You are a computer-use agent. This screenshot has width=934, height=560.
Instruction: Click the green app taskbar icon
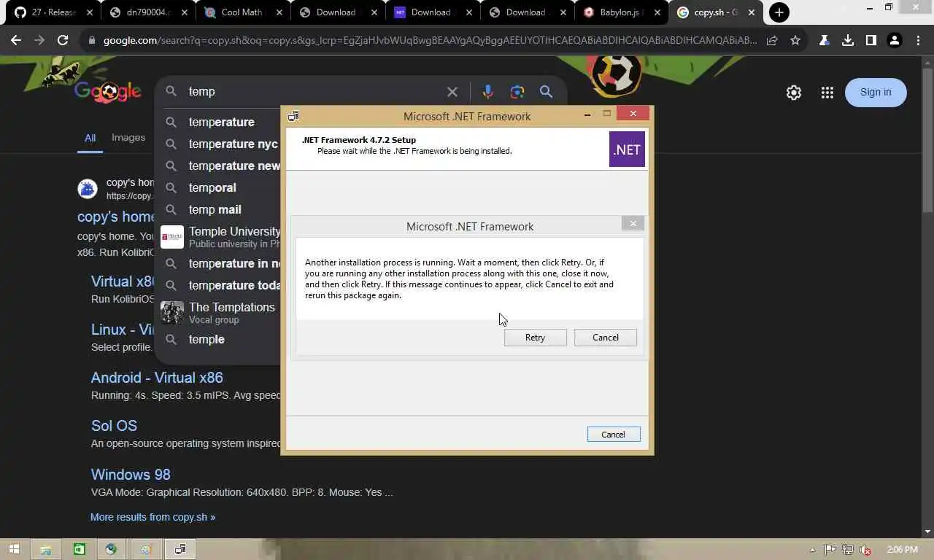pyautogui.click(x=79, y=549)
